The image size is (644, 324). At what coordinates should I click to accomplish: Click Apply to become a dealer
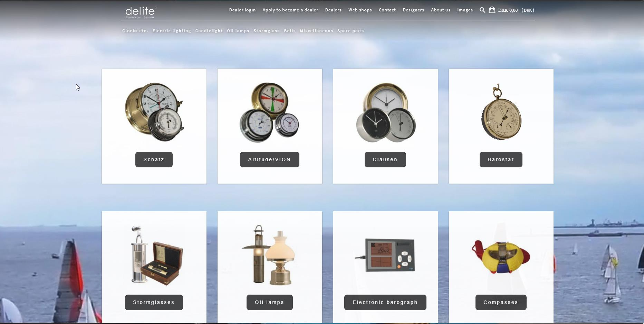point(290,10)
